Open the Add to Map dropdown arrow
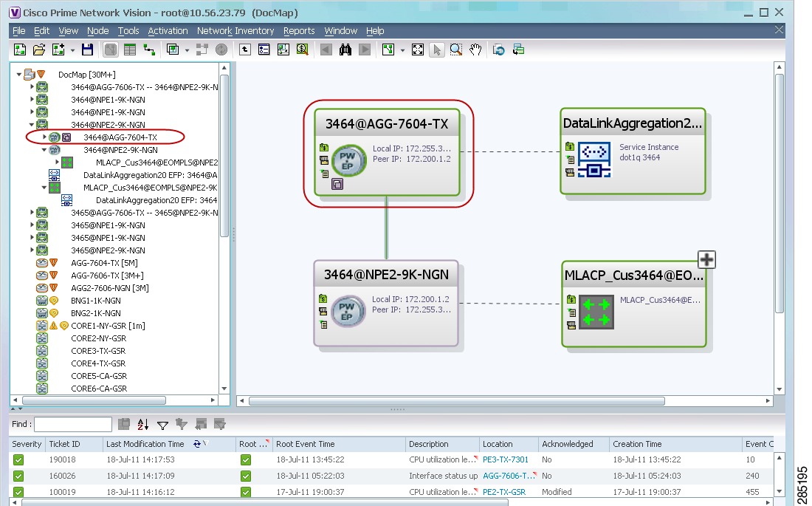 coord(72,50)
